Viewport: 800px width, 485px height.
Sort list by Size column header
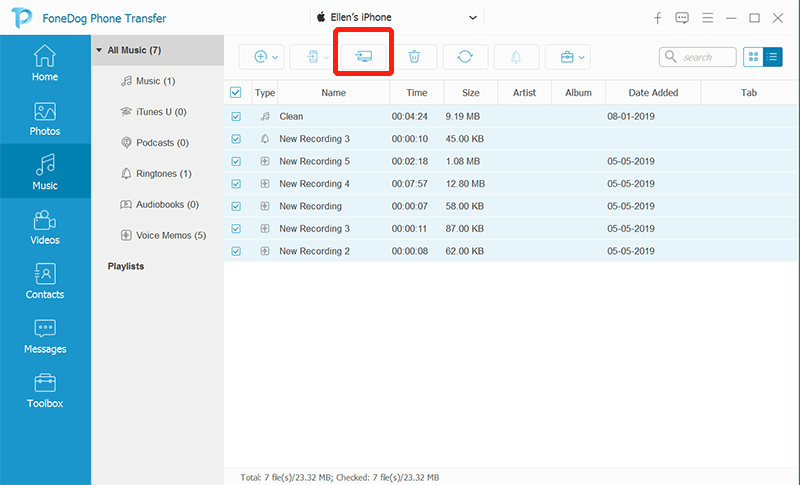pos(470,93)
